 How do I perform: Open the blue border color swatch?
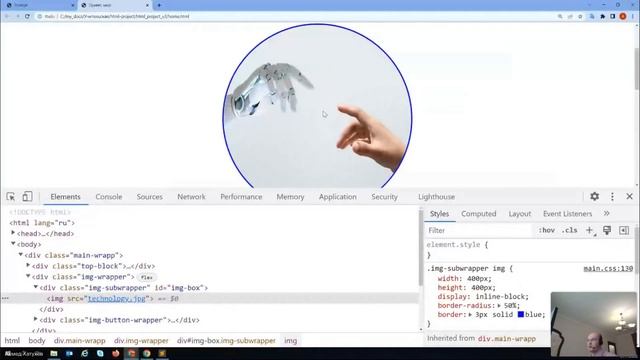[x=520, y=314]
